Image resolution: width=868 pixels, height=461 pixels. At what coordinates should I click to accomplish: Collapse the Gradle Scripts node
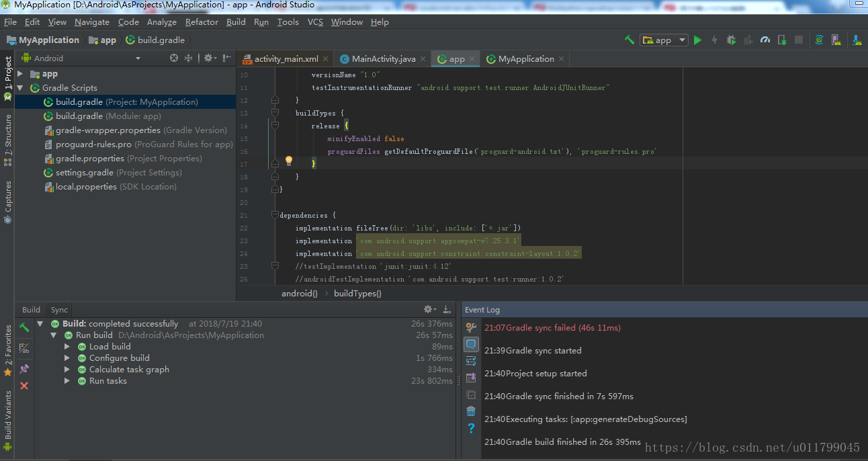20,88
